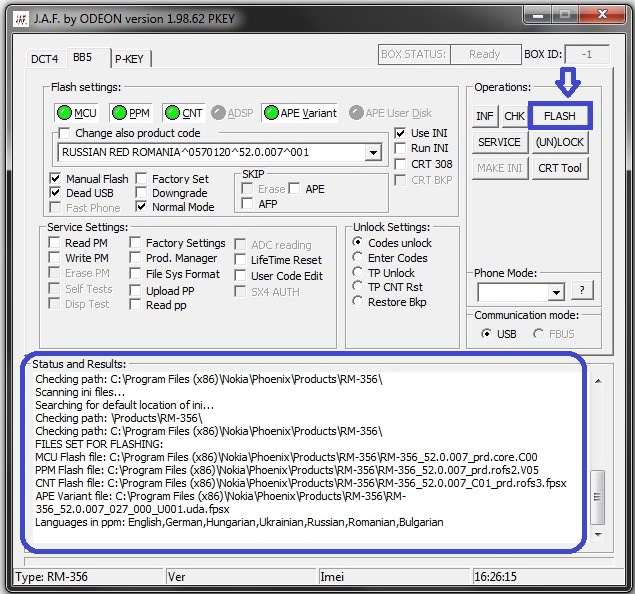Click the BOX ID field
Image resolution: width=635 pixels, height=594 pixels.
pos(587,54)
